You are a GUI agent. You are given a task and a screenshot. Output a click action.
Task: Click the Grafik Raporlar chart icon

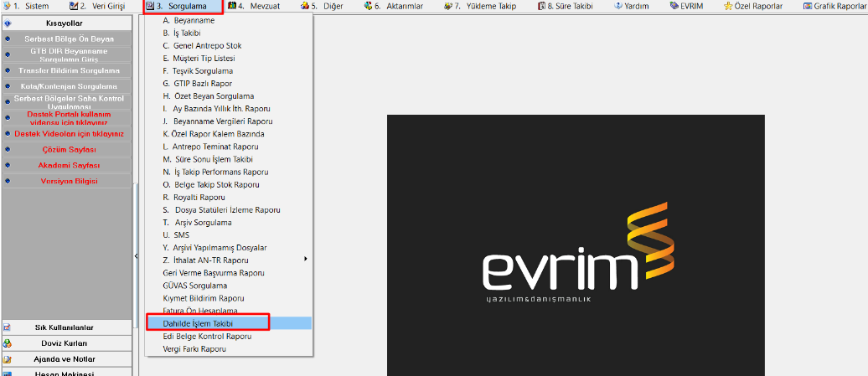pyautogui.click(x=808, y=6)
